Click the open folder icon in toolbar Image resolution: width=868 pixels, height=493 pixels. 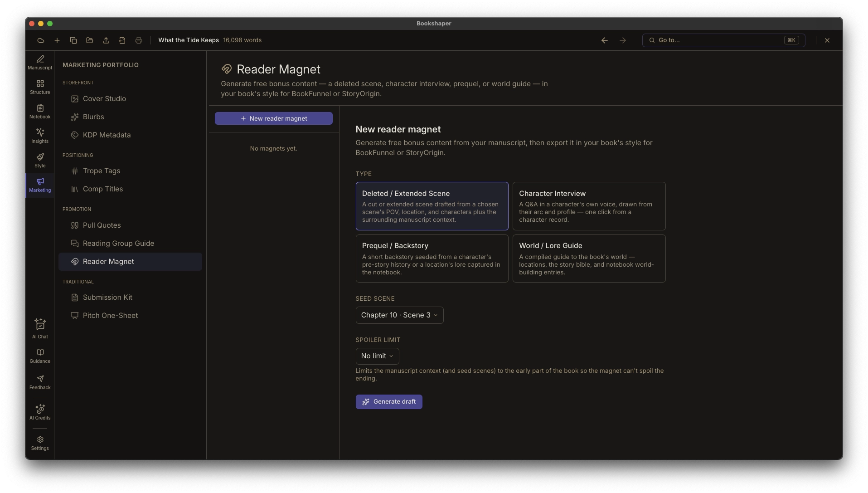click(x=90, y=40)
